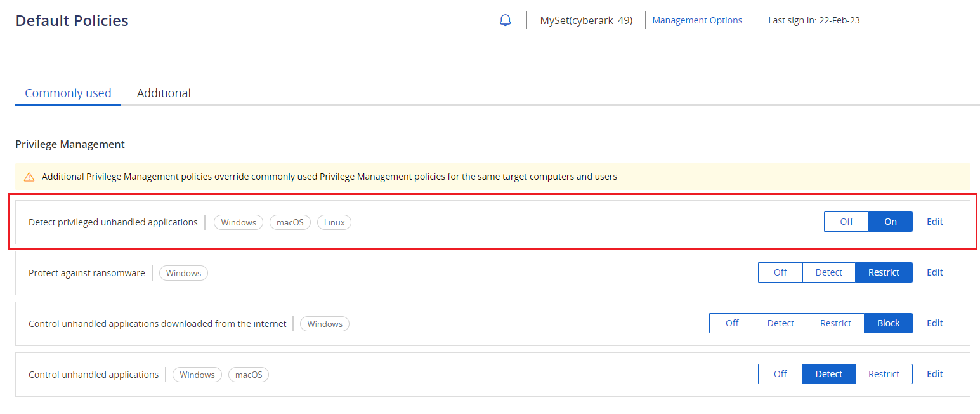Click the Linux platform badge
The height and width of the screenshot is (414, 980).
coord(334,222)
